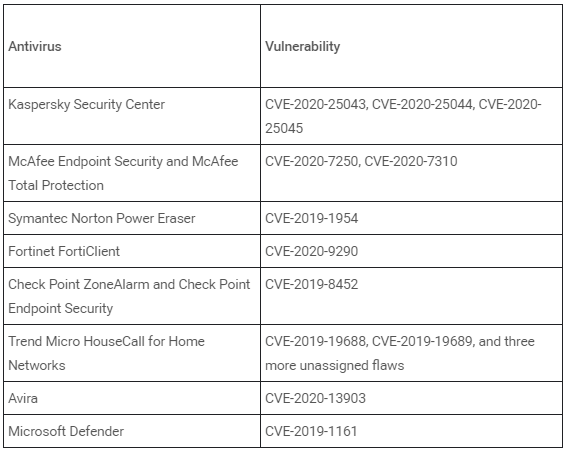This screenshot has height=453, width=567.
Task: Click the Antivirus column header
Action: [35, 46]
